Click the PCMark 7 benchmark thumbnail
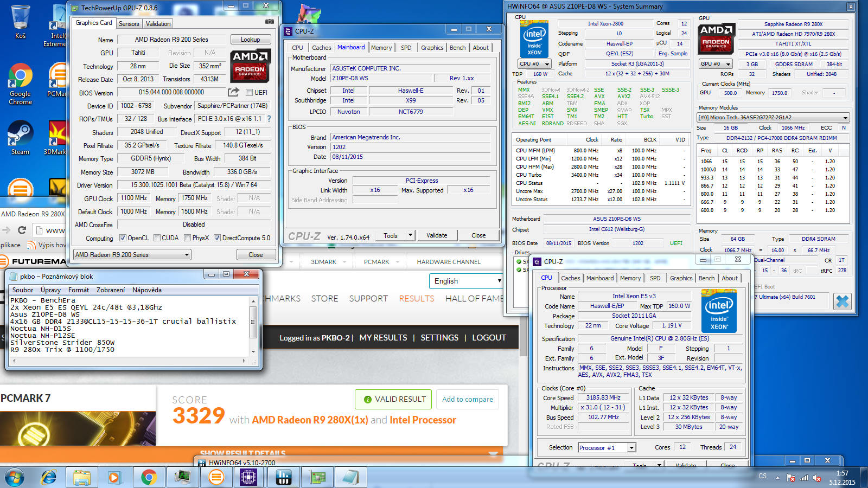 78,428
